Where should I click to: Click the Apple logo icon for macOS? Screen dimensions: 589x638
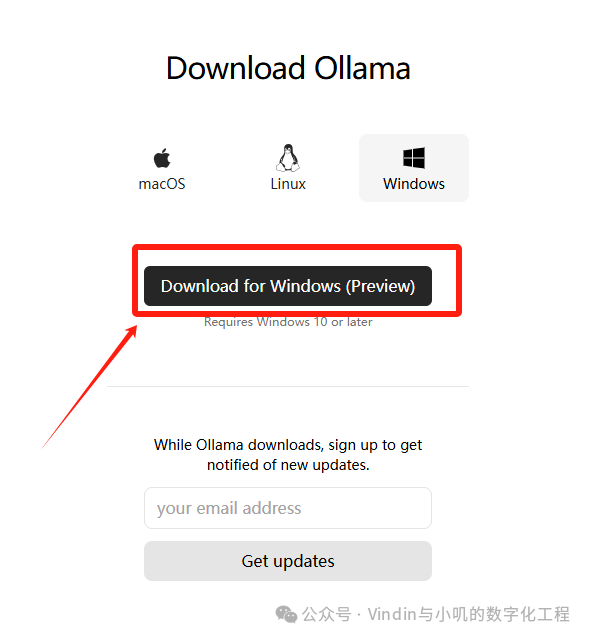[x=162, y=158]
